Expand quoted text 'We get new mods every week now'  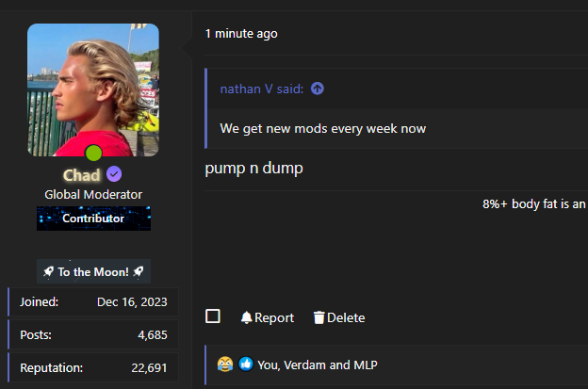tap(322, 128)
